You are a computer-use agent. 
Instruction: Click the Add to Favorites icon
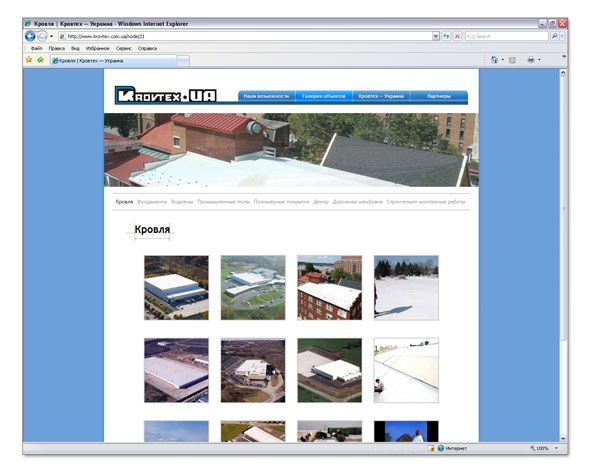tap(40, 60)
